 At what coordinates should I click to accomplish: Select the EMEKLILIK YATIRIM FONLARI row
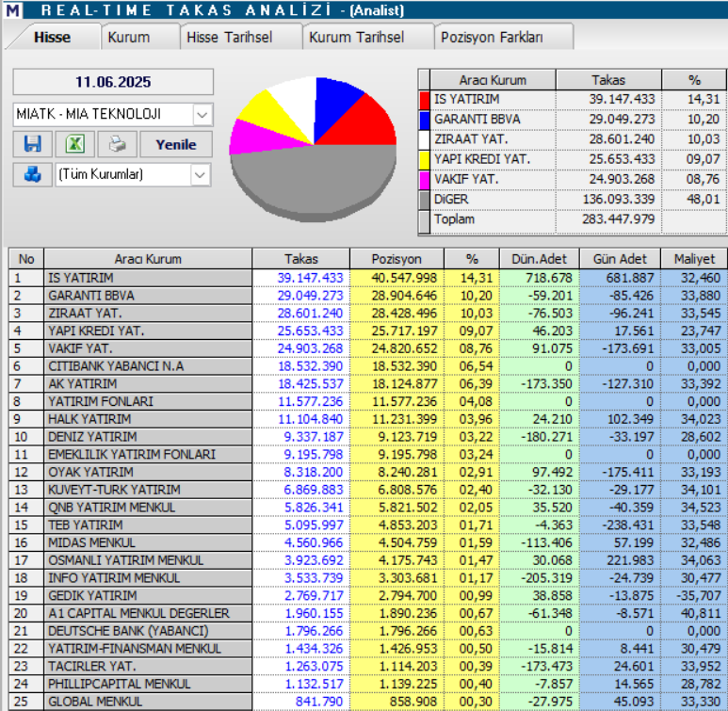click(368, 454)
